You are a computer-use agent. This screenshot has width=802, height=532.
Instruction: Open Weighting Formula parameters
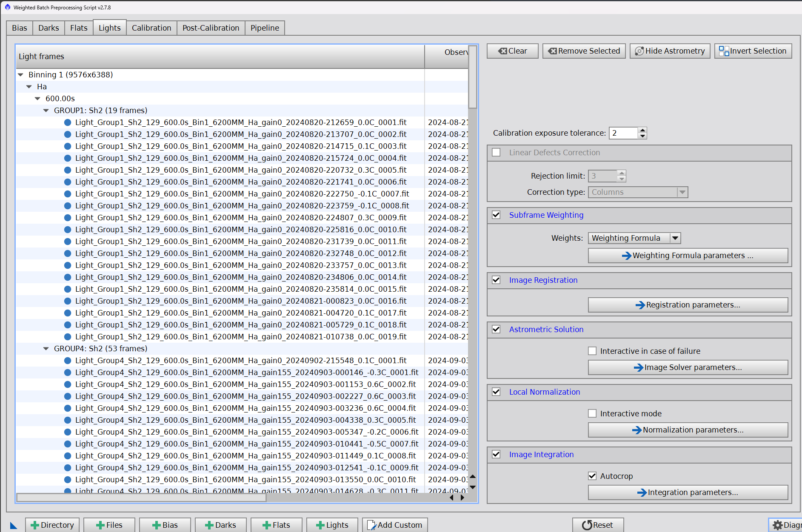[688, 256]
